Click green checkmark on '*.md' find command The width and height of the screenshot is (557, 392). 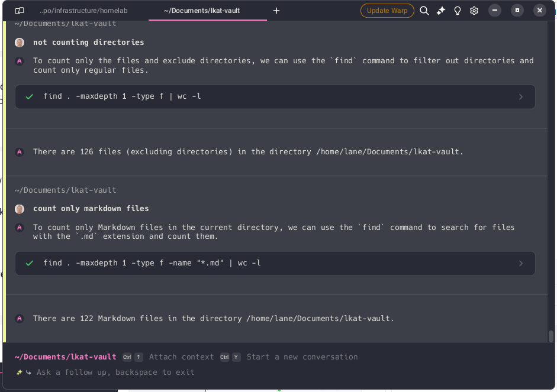tap(30, 263)
